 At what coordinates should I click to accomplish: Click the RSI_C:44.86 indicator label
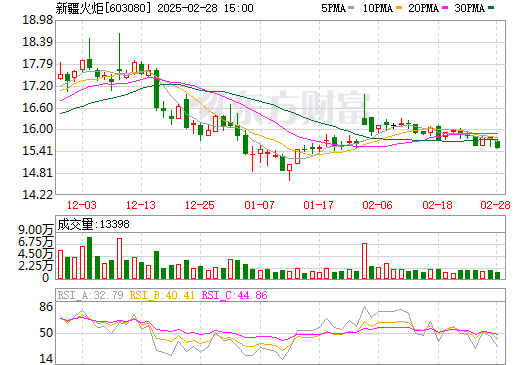click(235, 295)
